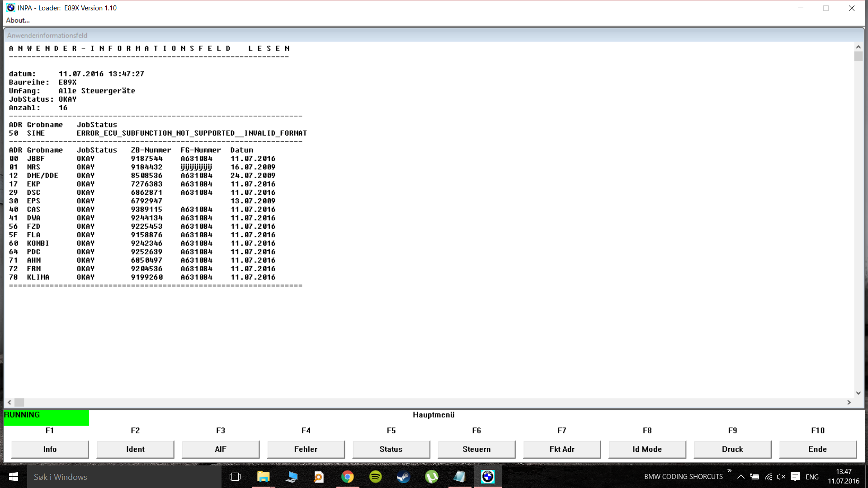Open uTorrent from the taskbar

431,477
